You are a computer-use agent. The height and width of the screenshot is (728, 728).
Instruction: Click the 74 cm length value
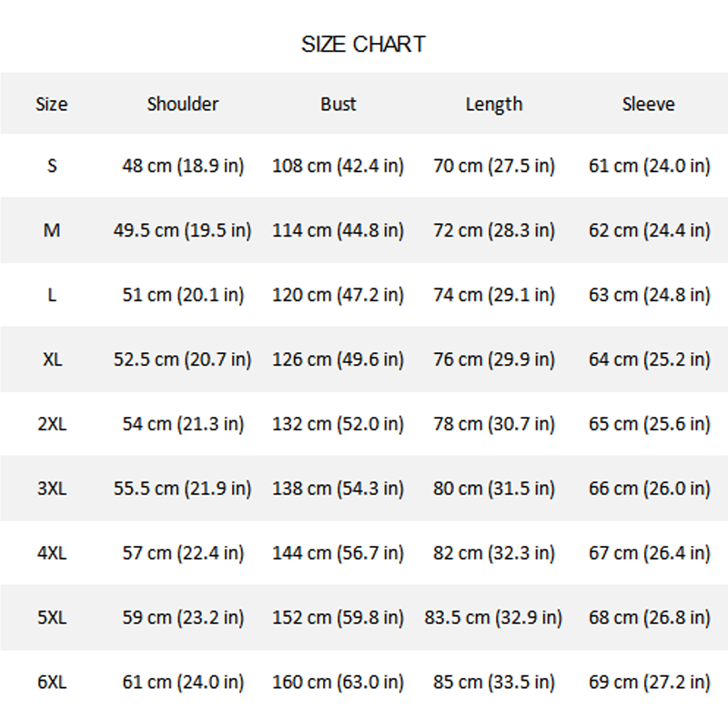click(494, 295)
